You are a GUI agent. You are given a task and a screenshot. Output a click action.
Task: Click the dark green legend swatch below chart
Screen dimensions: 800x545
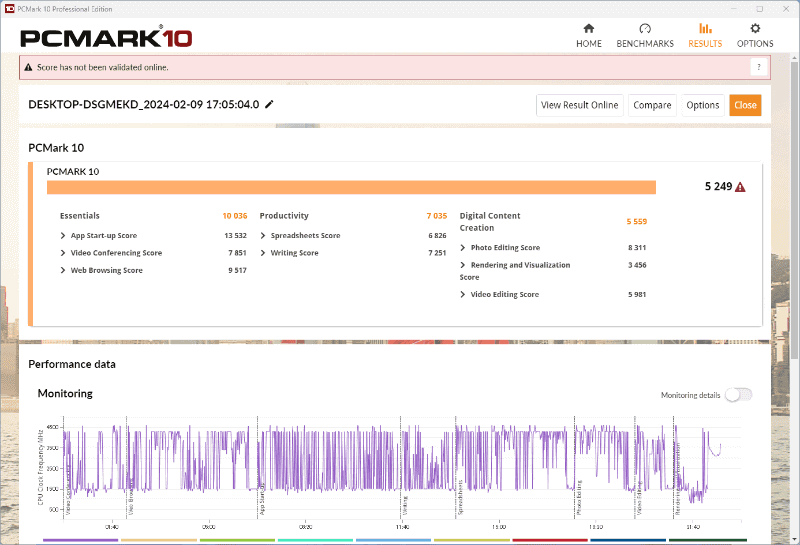coord(708,540)
